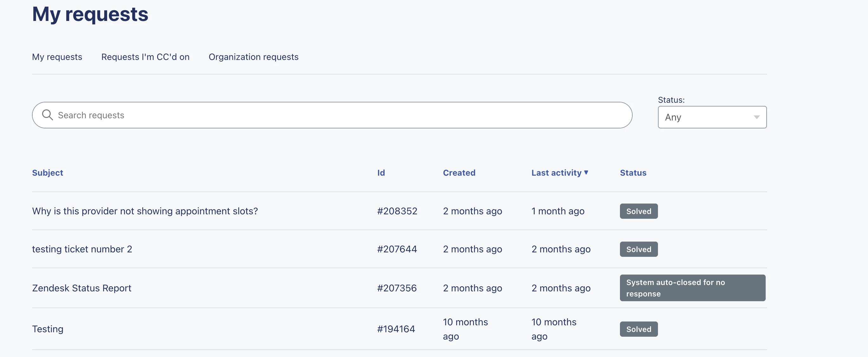The width and height of the screenshot is (868, 357).
Task: Click the Last activity sort arrow
Action: click(586, 172)
